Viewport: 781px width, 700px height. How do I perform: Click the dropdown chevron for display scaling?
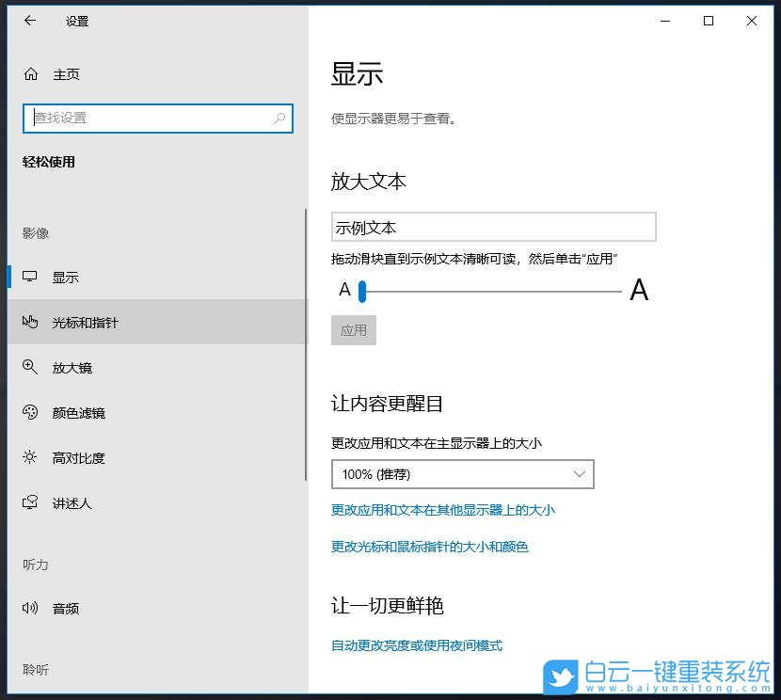point(580,474)
